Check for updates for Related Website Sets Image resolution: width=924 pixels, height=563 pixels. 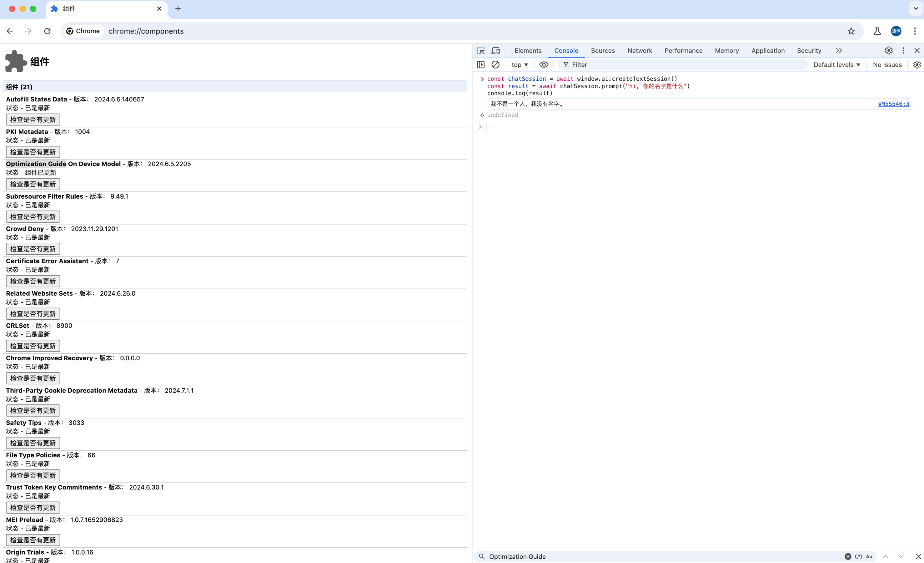point(33,314)
